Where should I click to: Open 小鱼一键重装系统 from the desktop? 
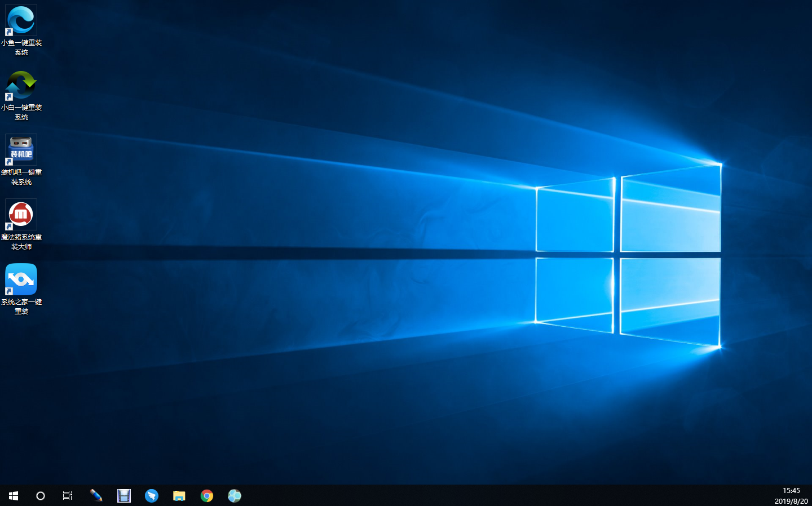coord(21,20)
